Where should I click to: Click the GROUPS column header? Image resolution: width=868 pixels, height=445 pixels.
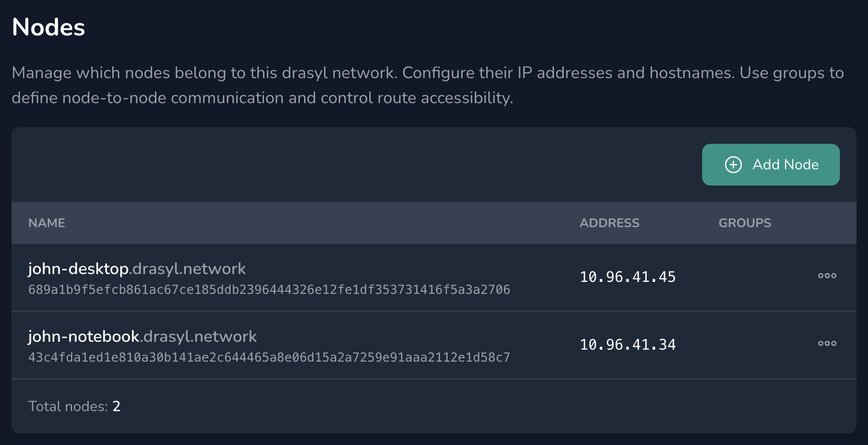coord(744,223)
